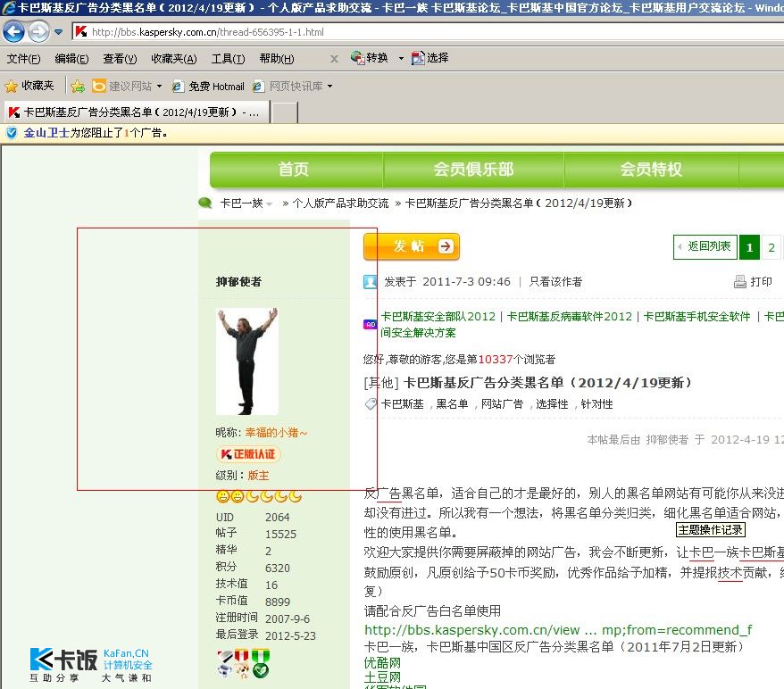The width and height of the screenshot is (784, 689).
Task: Click the tag icon beside 卡巴斯基
Action: click(x=371, y=403)
